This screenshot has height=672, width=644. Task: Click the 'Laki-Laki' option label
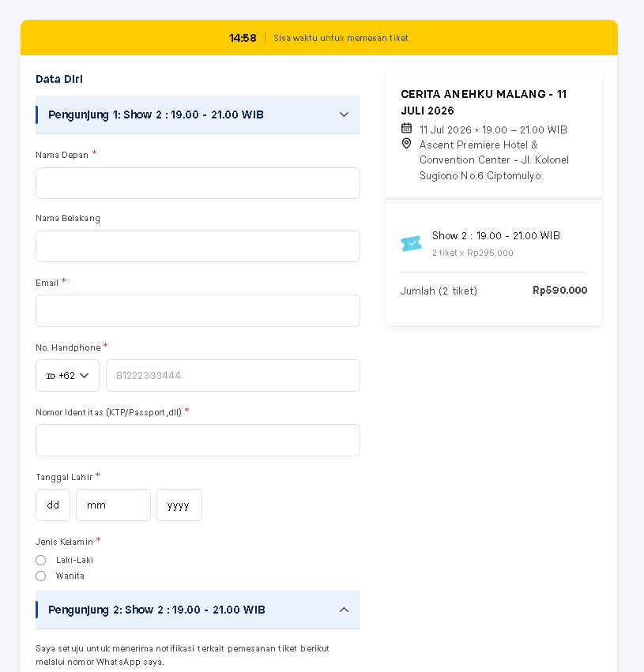coord(74,560)
